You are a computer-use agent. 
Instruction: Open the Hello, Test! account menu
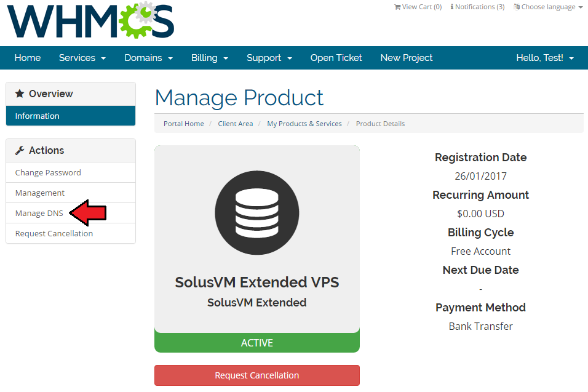[x=545, y=58]
